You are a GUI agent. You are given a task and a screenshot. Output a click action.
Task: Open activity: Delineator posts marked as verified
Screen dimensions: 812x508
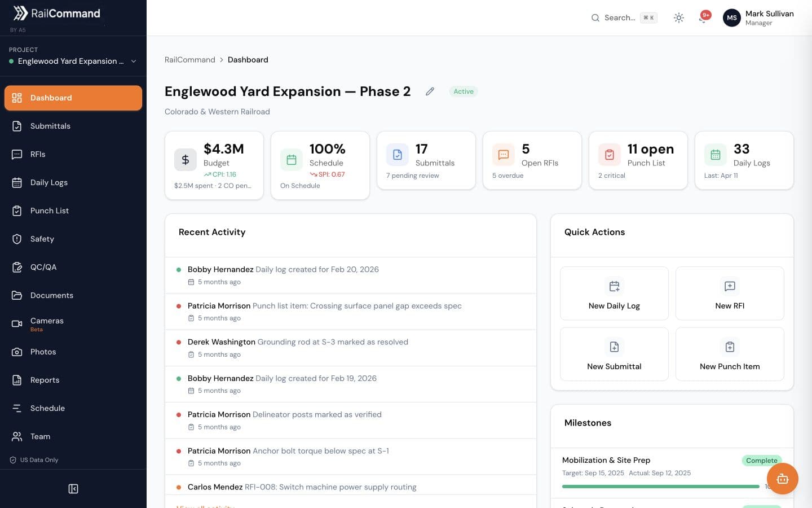coord(351,421)
